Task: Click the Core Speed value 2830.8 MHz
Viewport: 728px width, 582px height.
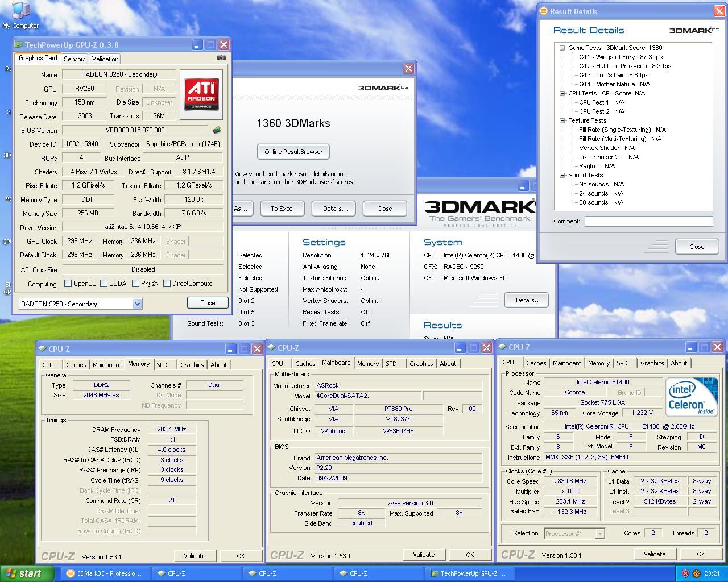Action: click(x=570, y=481)
